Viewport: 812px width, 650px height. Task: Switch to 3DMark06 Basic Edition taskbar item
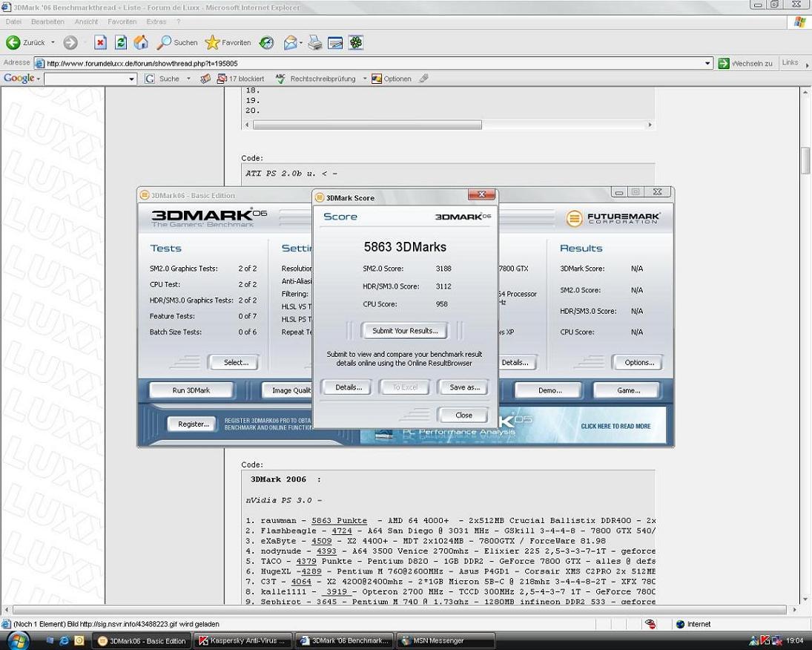click(142, 640)
